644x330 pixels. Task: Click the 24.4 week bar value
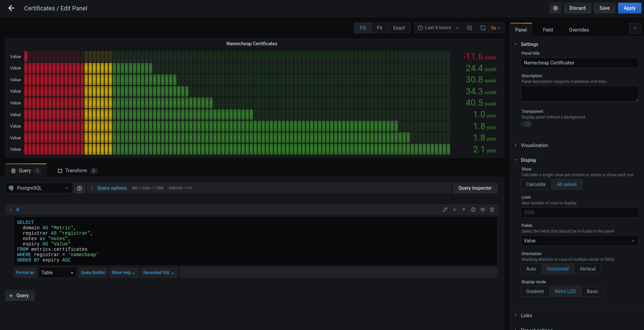click(481, 68)
